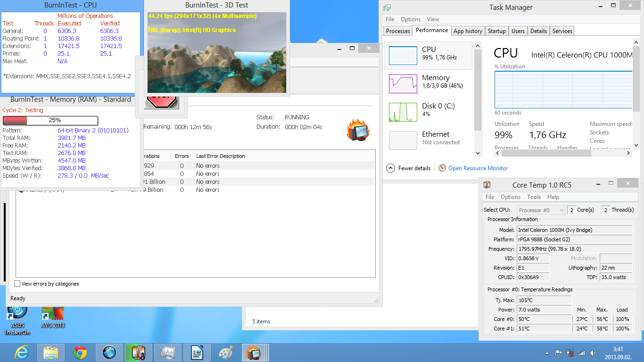Image resolution: width=644 pixels, height=362 pixels.
Task: Click network signal tray icon
Action: point(581,353)
